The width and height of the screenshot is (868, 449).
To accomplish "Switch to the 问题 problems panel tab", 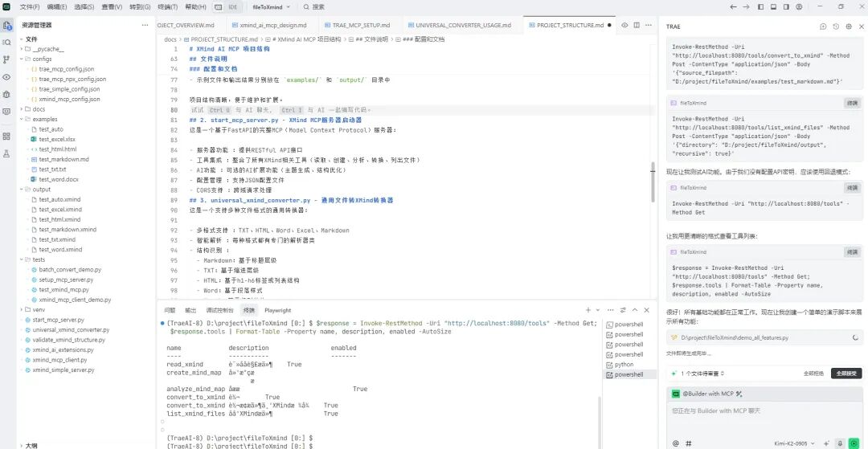I will point(170,311).
